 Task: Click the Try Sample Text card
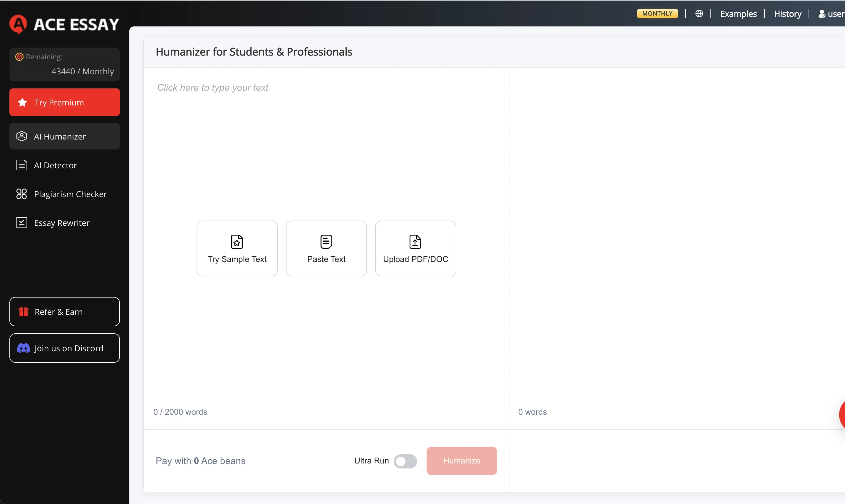237,248
